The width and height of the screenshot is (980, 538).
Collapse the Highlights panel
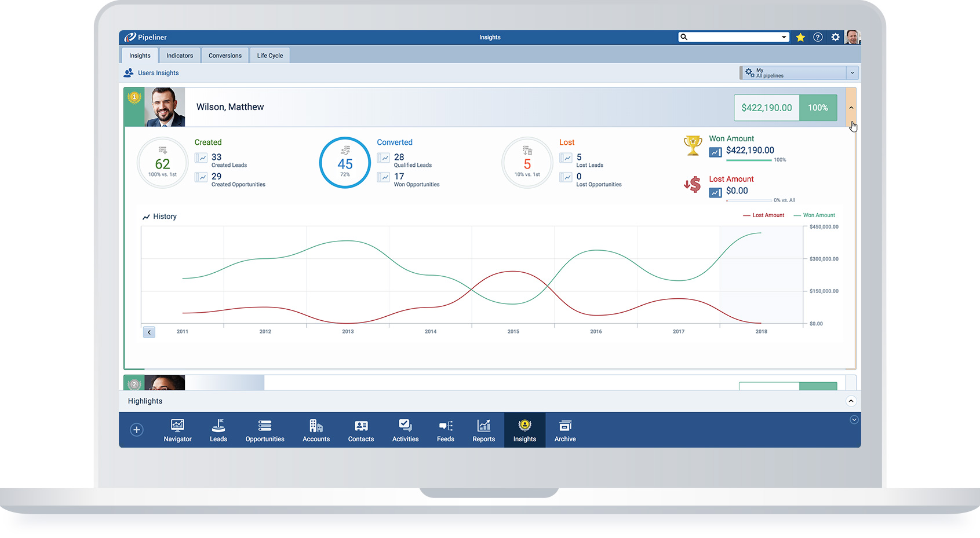(x=851, y=401)
